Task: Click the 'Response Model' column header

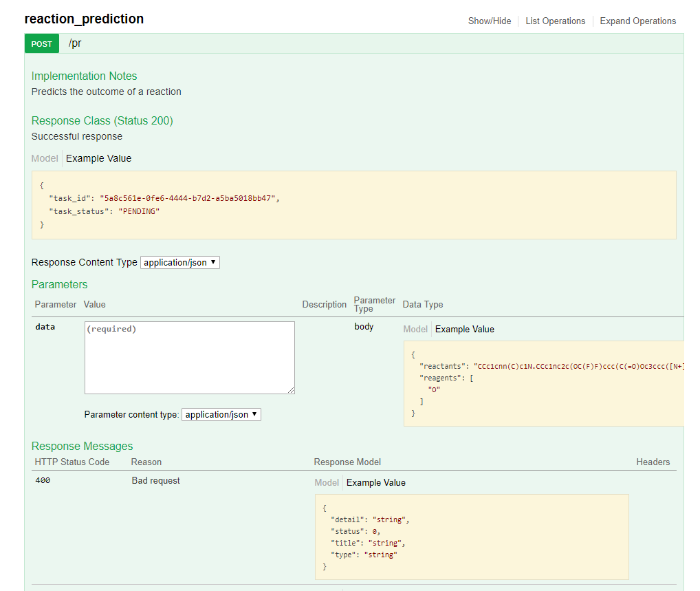Action: coord(347,462)
